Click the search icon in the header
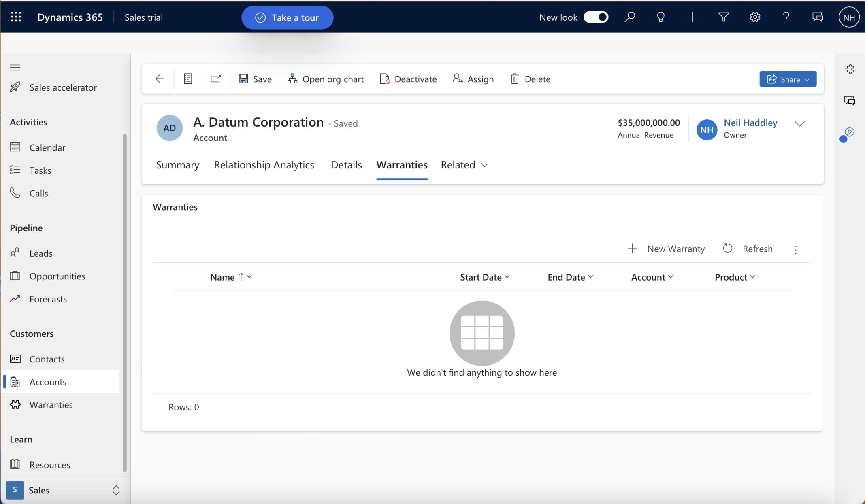 tap(630, 17)
